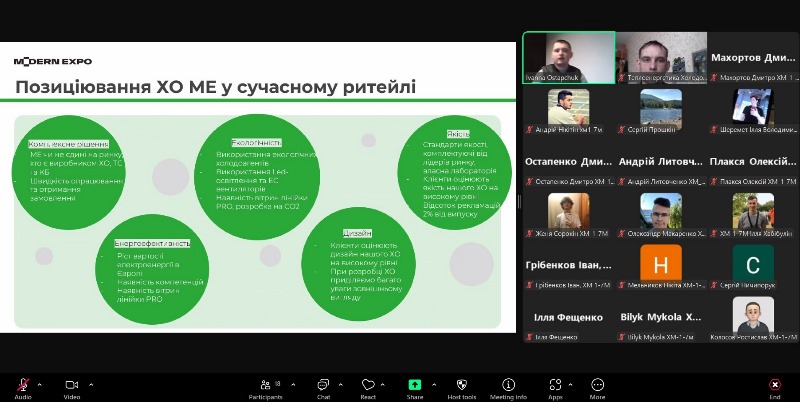This screenshot has height=402, width=800.
Task: Click muted mic icon by Махортов Дмитро ХМ name label
Action: click(714, 78)
